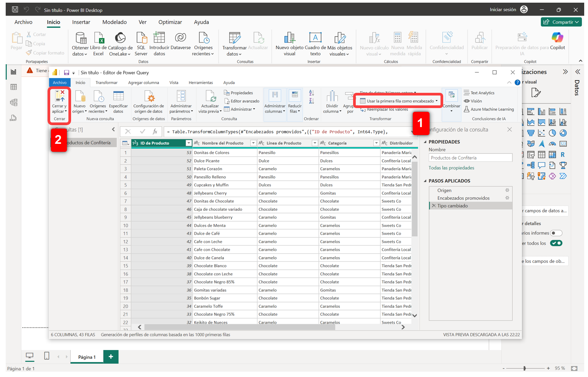Switch to Transformar tab
This screenshot has width=588, height=377.
[x=106, y=83]
